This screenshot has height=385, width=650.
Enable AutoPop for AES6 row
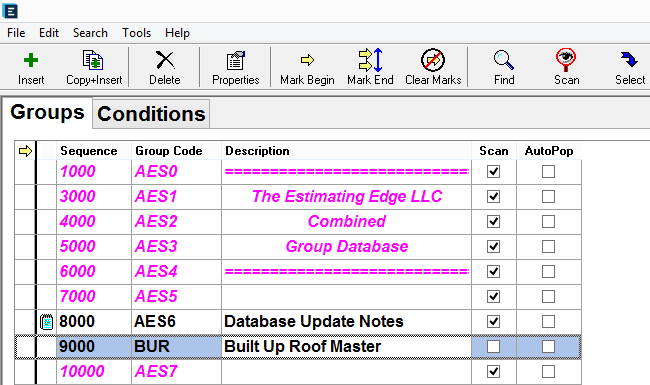(x=548, y=322)
